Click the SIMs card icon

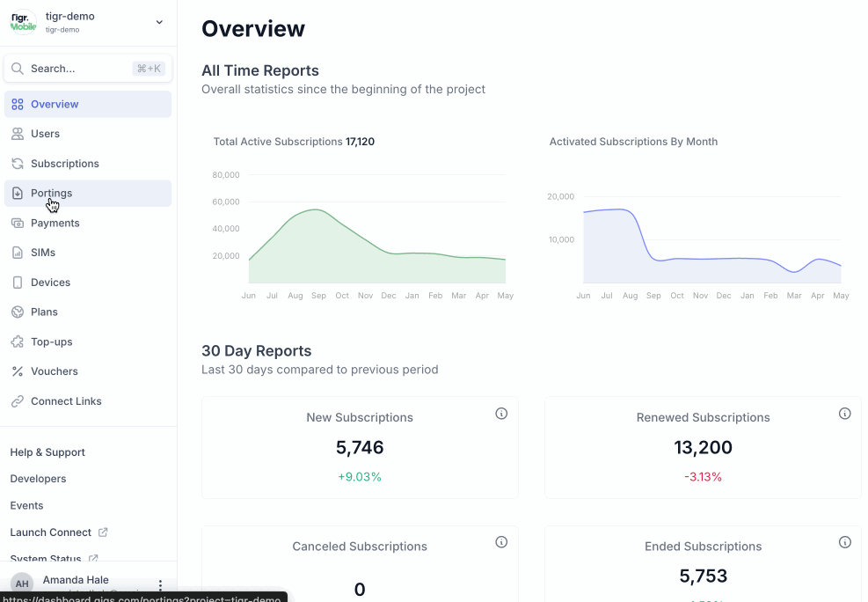pos(18,253)
